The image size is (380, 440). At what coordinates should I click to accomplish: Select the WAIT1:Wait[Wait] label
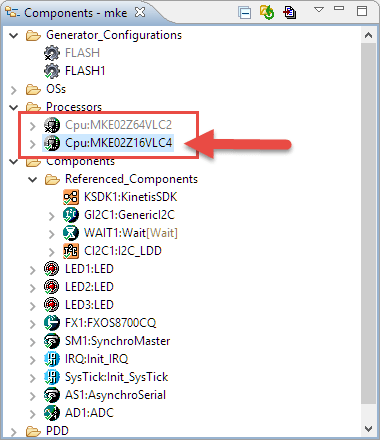coord(131,233)
